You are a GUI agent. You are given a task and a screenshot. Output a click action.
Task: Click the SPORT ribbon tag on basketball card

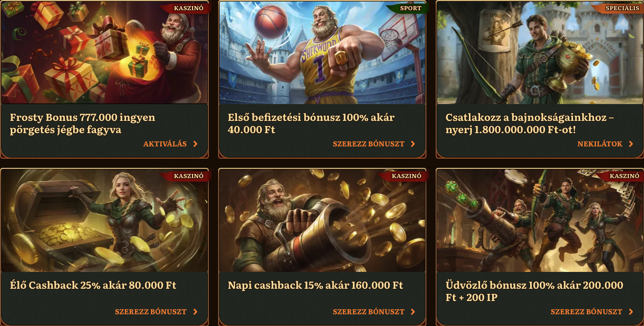pos(409,8)
